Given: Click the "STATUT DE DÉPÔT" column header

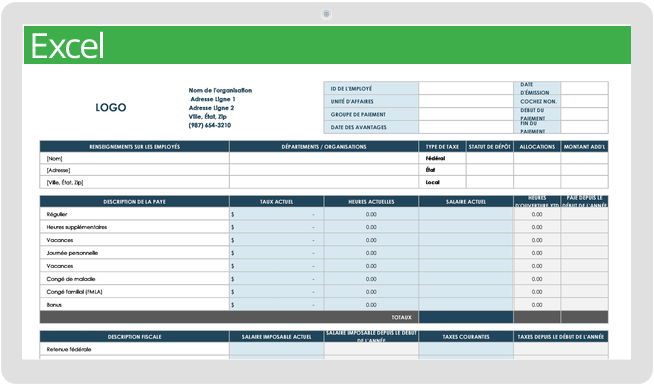Looking at the screenshot, I should [x=490, y=147].
